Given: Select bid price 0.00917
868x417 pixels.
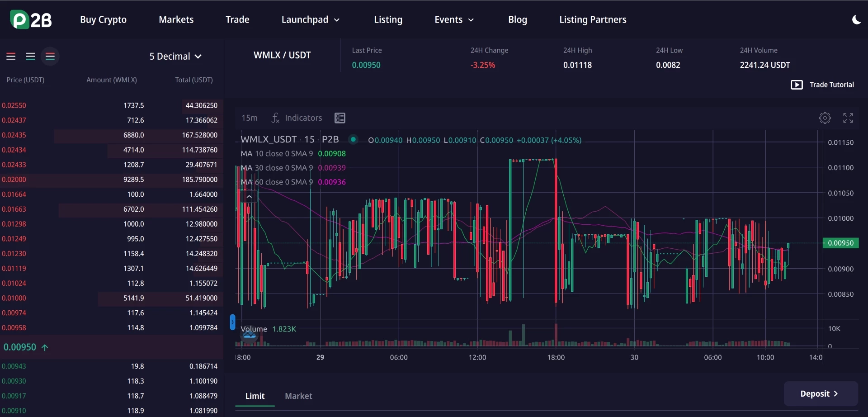Looking at the screenshot, I should [x=14, y=396].
